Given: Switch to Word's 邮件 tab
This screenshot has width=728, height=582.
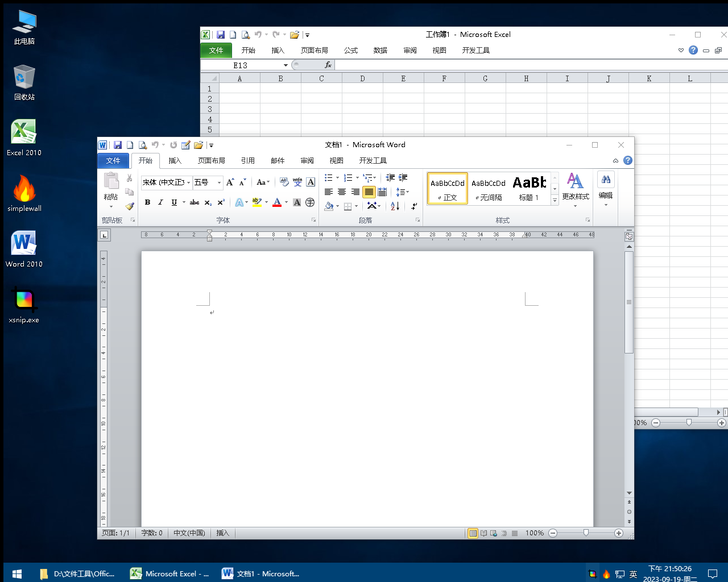Looking at the screenshot, I should coord(278,161).
